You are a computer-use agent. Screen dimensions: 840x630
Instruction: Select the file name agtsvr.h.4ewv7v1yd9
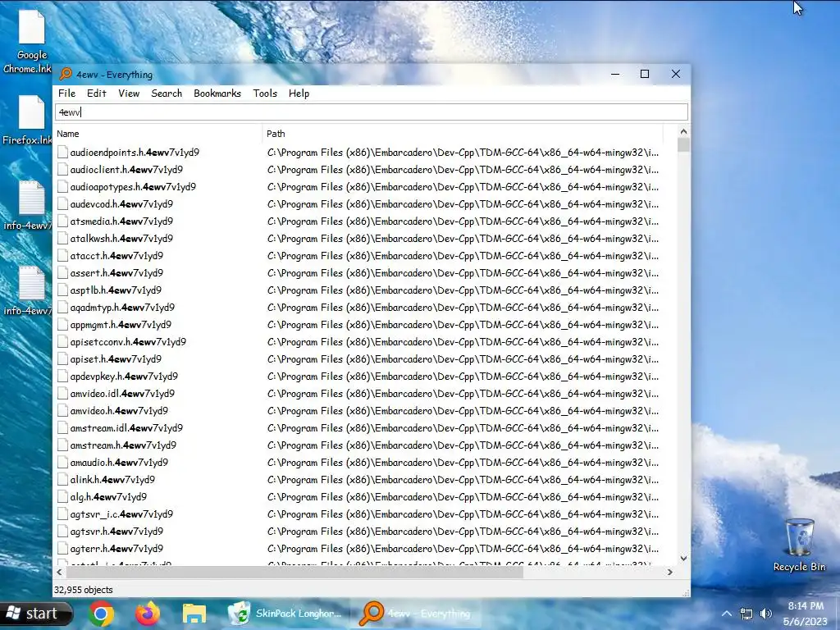click(116, 532)
